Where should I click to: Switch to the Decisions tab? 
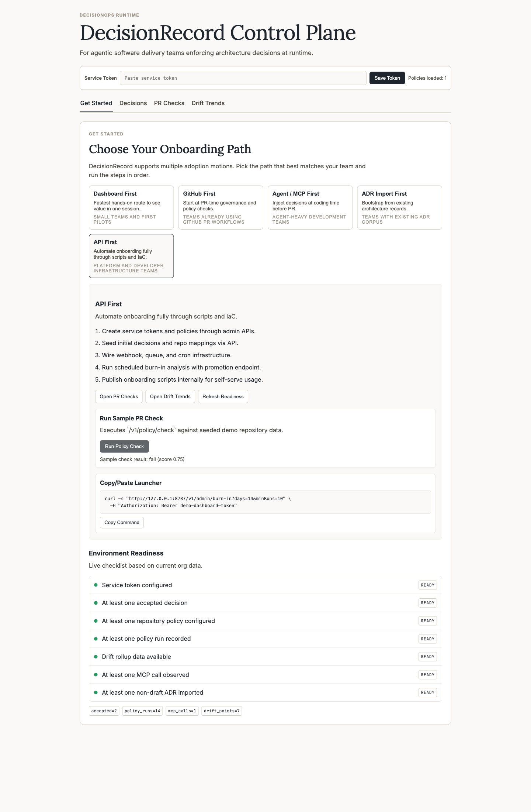(133, 103)
